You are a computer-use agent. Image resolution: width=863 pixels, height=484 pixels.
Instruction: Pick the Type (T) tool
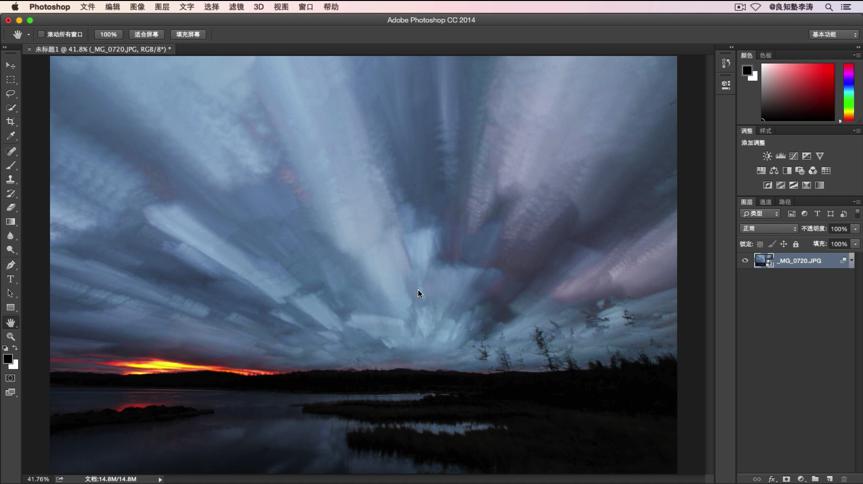click(11, 279)
